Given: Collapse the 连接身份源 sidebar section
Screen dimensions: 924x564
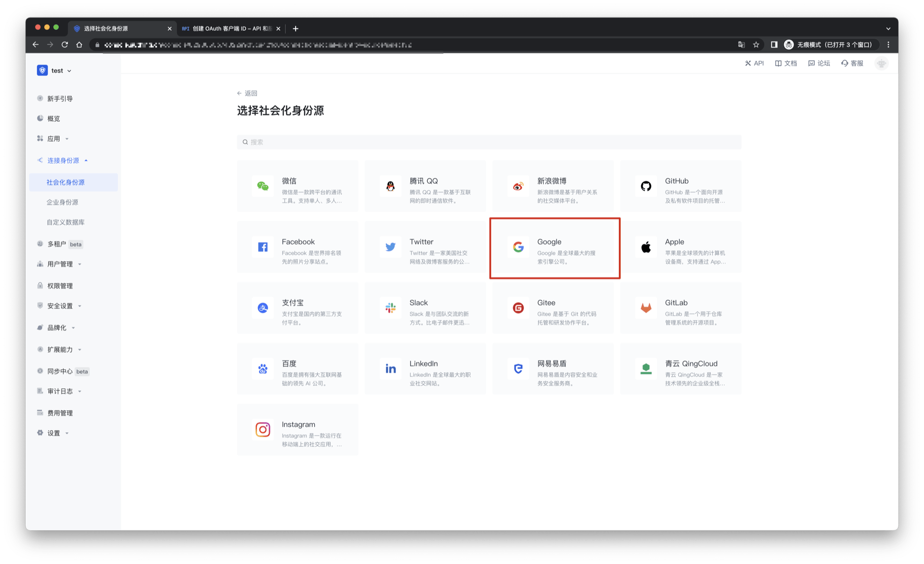Looking at the screenshot, I should point(63,161).
